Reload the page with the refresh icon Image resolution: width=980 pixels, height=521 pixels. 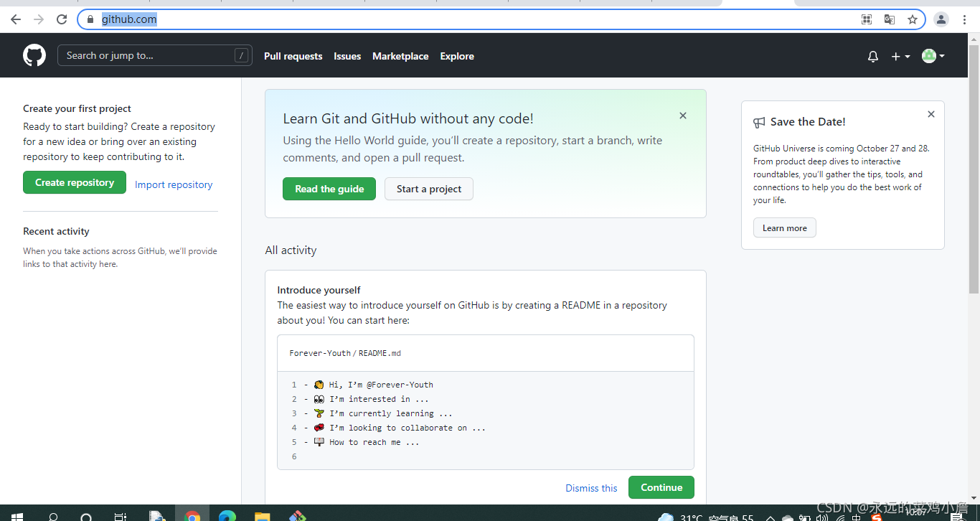(62, 19)
